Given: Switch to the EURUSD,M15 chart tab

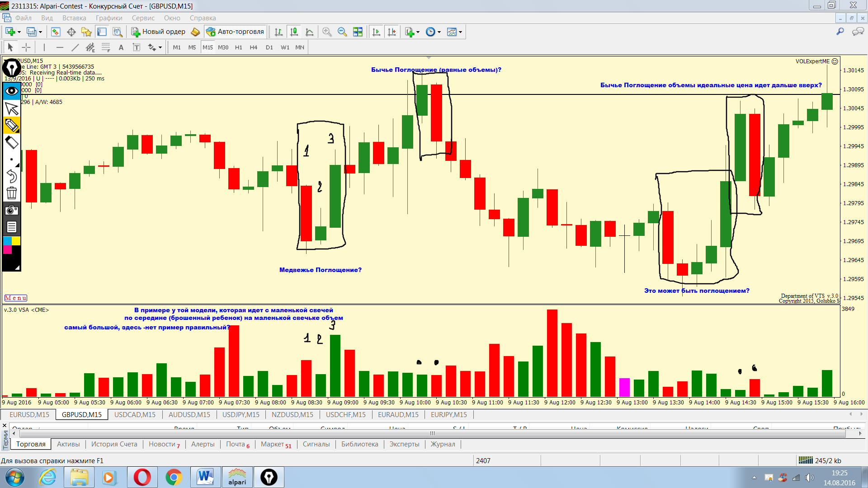Looking at the screenshot, I should point(29,414).
